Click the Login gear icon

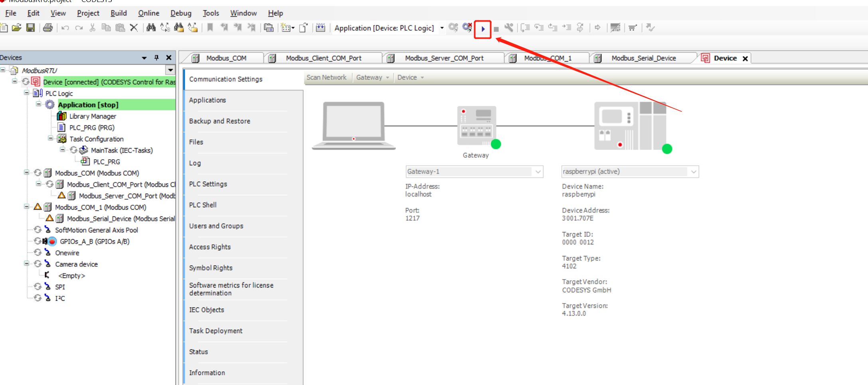[x=453, y=28]
